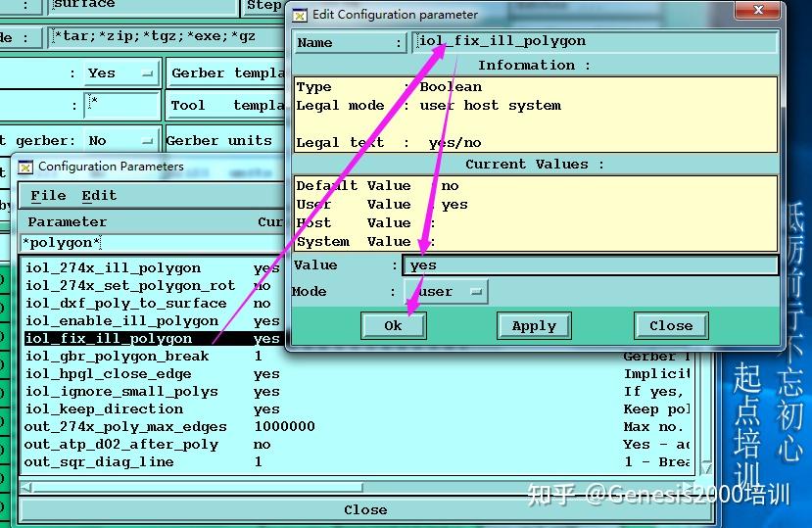Open the Mode dropdown set to user
The width and height of the screenshot is (812, 528).
pyautogui.click(x=447, y=292)
